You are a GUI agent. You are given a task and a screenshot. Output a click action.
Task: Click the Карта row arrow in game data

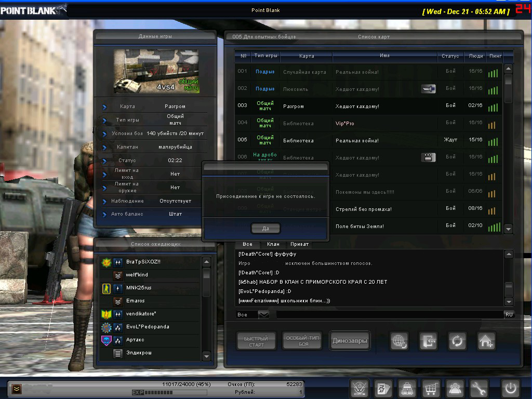click(104, 107)
